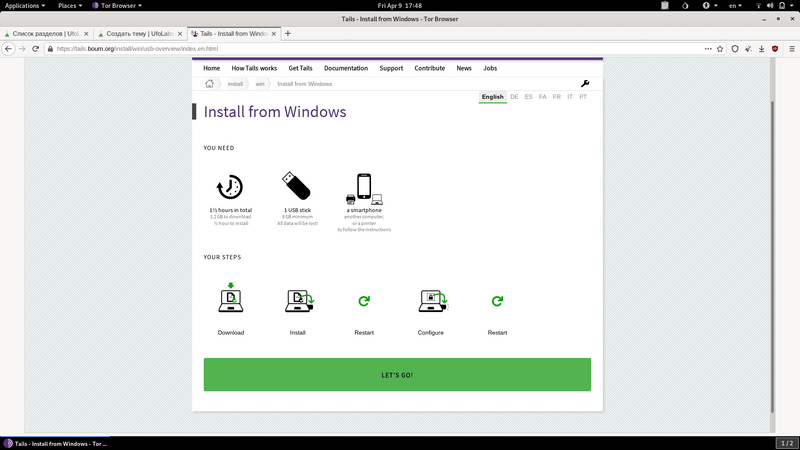The height and width of the screenshot is (450, 800).
Task: Click the clock Fri Apr 9 17:48
Action: [399, 6]
